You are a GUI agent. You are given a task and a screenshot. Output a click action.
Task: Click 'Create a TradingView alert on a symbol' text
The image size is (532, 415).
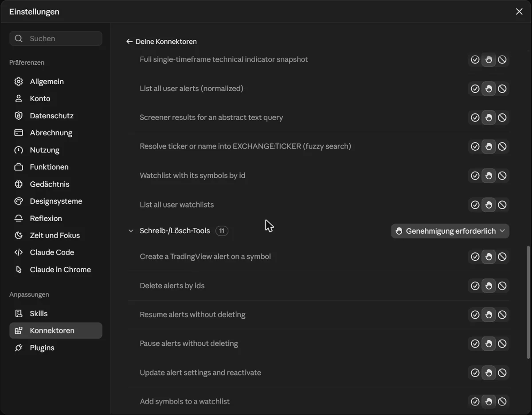[205, 257]
